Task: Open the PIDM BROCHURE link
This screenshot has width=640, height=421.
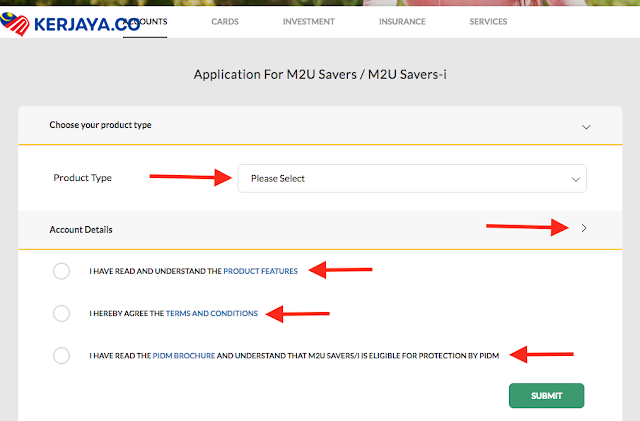Action: (x=184, y=356)
